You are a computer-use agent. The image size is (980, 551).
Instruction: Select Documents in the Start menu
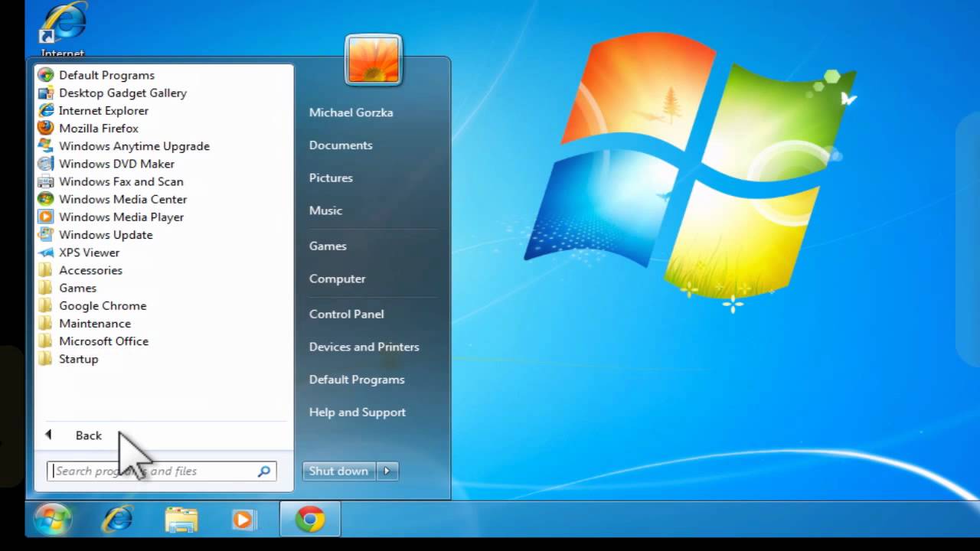pyautogui.click(x=340, y=145)
